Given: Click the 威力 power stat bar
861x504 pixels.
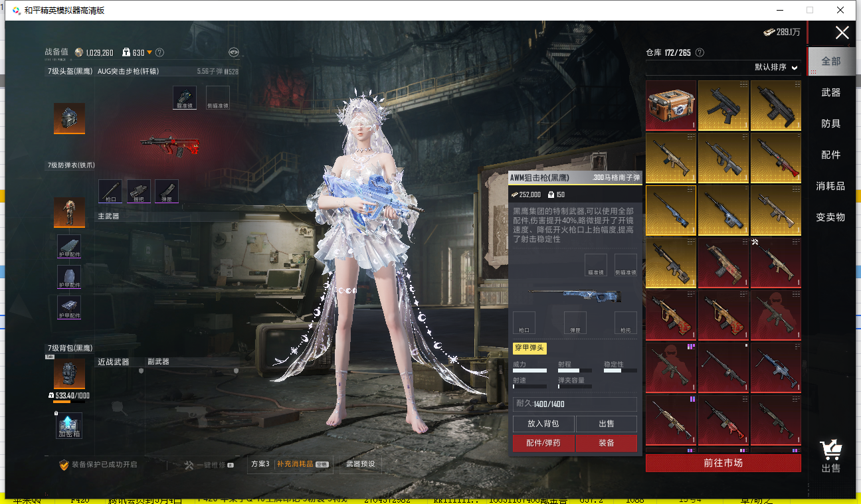Looking at the screenshot, I should 529,371.
